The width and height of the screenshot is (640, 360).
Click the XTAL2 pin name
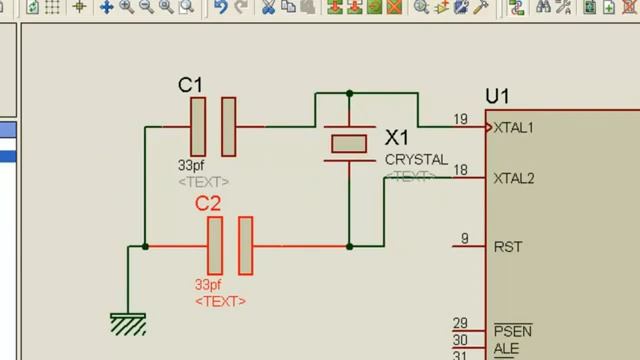pos(514,178)
